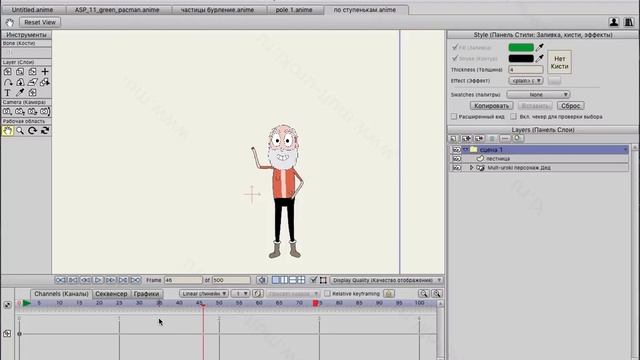Open the Linear interpolation dropdown

click(x=204, y=293)
